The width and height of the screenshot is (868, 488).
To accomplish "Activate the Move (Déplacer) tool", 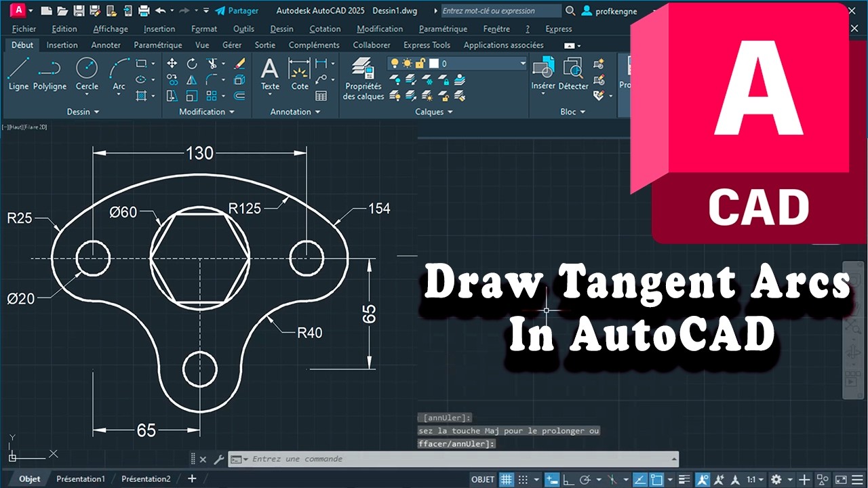I will [172, 64].
